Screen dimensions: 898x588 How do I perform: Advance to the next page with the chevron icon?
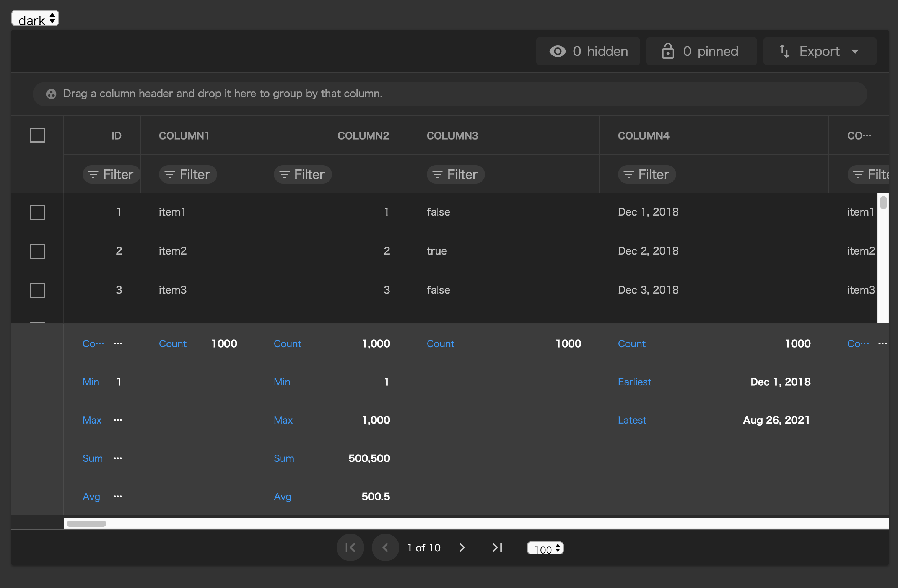coord(462,547)
